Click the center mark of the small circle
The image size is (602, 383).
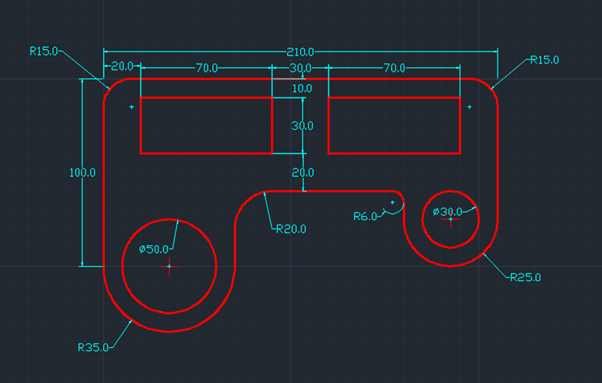click(x=451, y=219)
